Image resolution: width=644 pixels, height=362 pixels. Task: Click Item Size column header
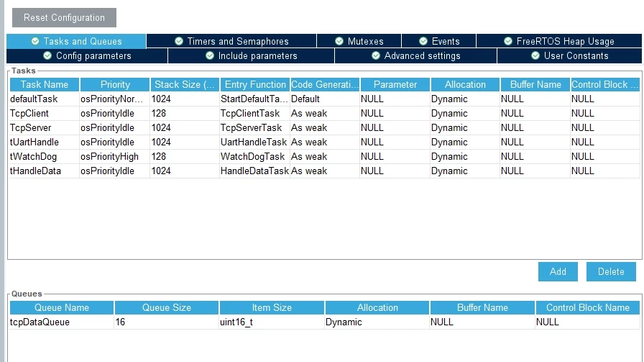click(x=272, y=307)
